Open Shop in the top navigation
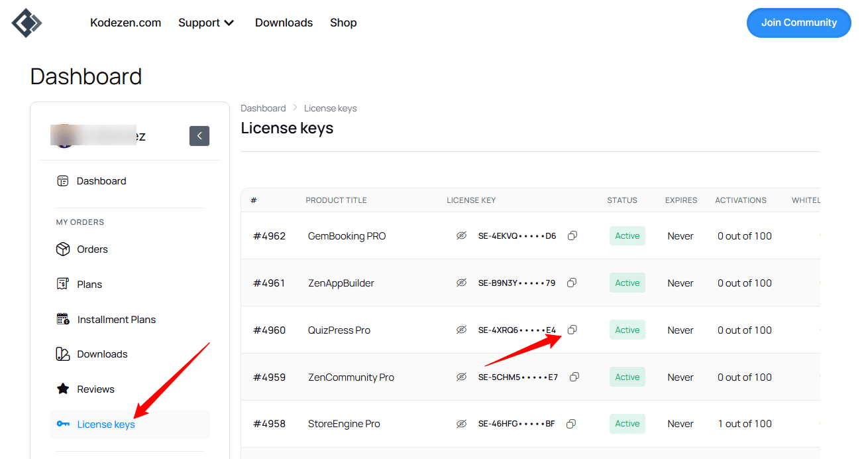This screenshot has width=868, height=459. 343,23
